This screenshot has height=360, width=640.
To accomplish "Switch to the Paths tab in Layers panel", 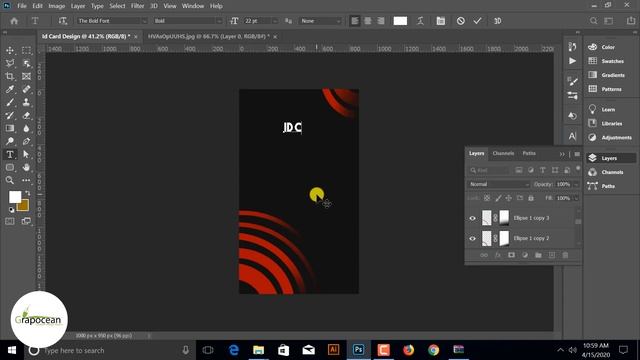I will [x=529, y=153].
